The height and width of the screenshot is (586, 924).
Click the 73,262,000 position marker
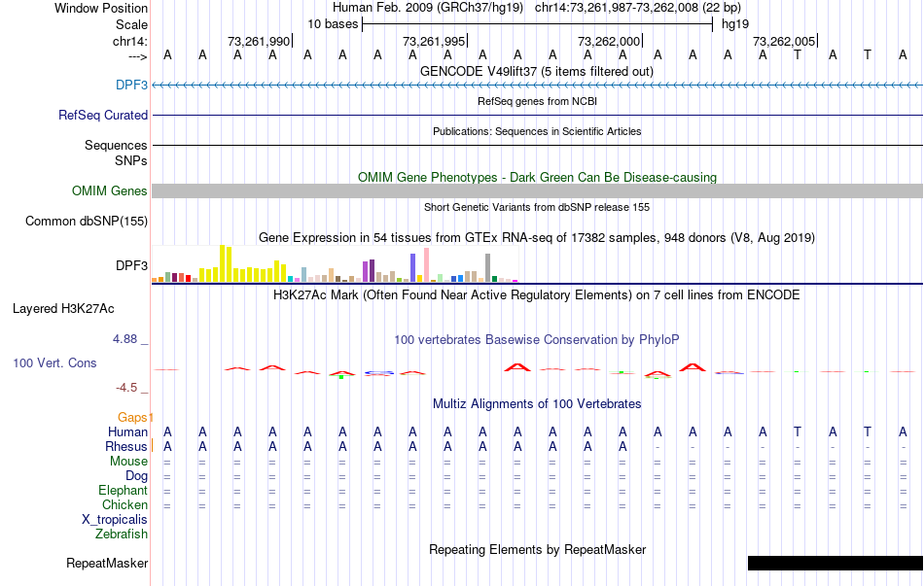(x=609, y=41)
